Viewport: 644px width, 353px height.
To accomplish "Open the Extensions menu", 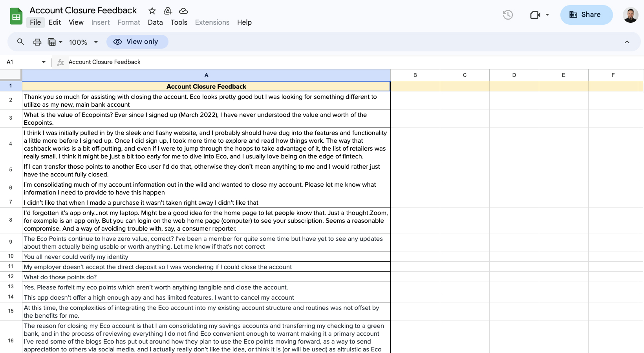I will coord(212,22).
